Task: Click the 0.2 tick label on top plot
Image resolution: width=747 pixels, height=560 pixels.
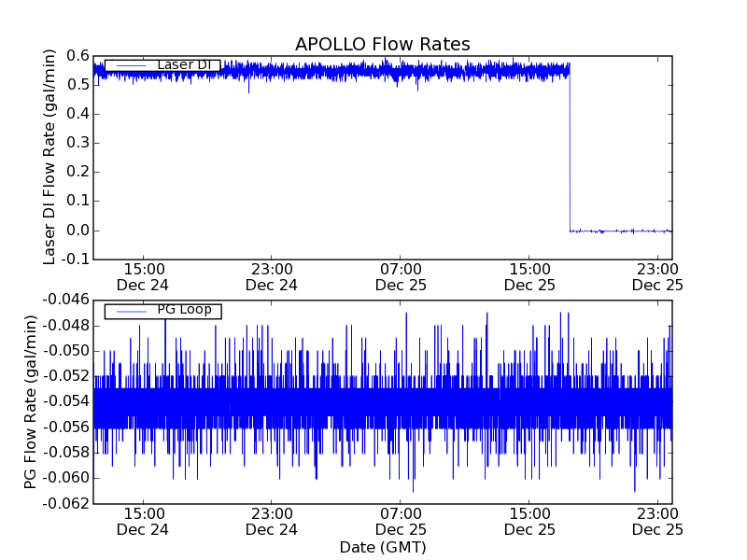Action: coord(78,172)
